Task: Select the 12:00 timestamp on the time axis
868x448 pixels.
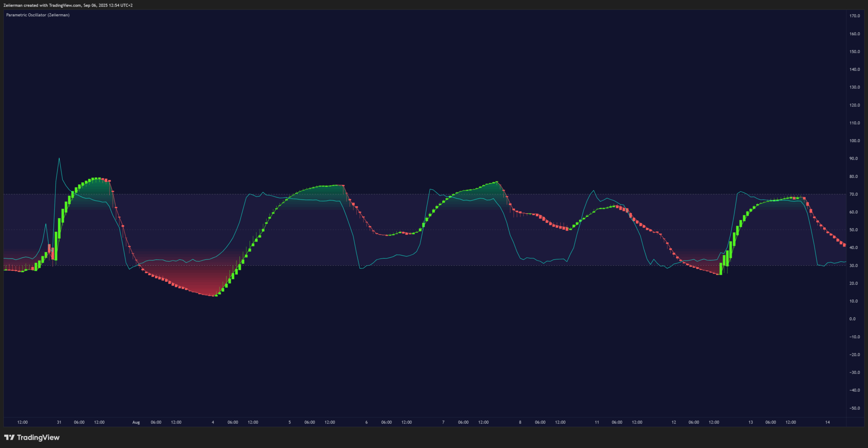Action: (22, 422)
